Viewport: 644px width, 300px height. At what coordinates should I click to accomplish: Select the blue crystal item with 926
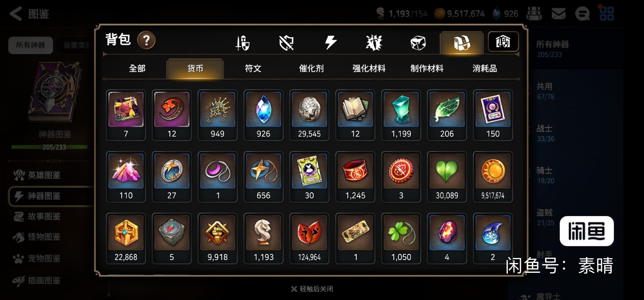pos(263,115)
